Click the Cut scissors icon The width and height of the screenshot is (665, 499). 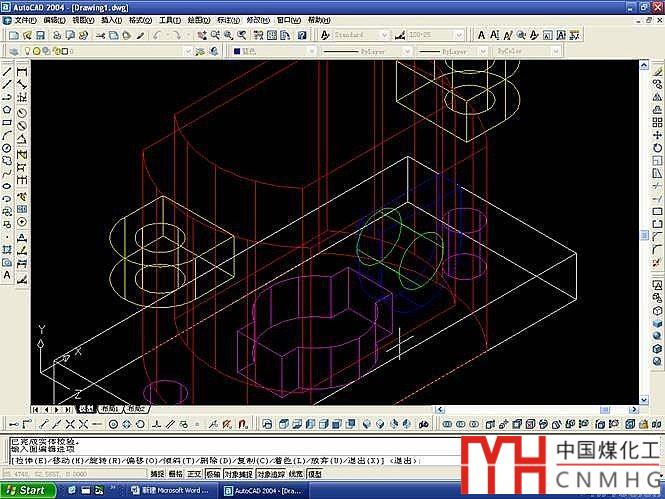[100, 35]
